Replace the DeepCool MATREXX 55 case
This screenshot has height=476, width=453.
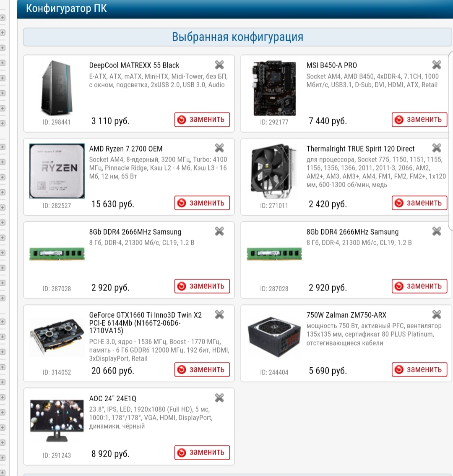point(202,120)
